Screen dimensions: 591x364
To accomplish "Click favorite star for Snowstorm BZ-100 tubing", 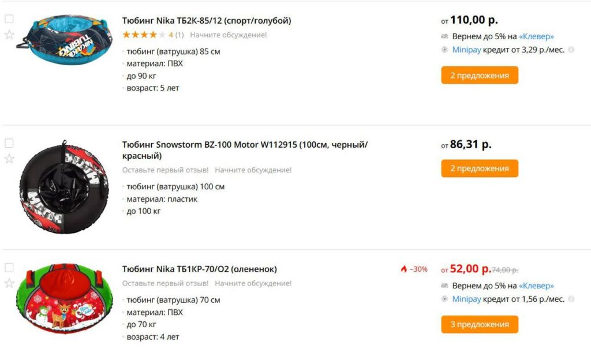I will tap(9, 159).
